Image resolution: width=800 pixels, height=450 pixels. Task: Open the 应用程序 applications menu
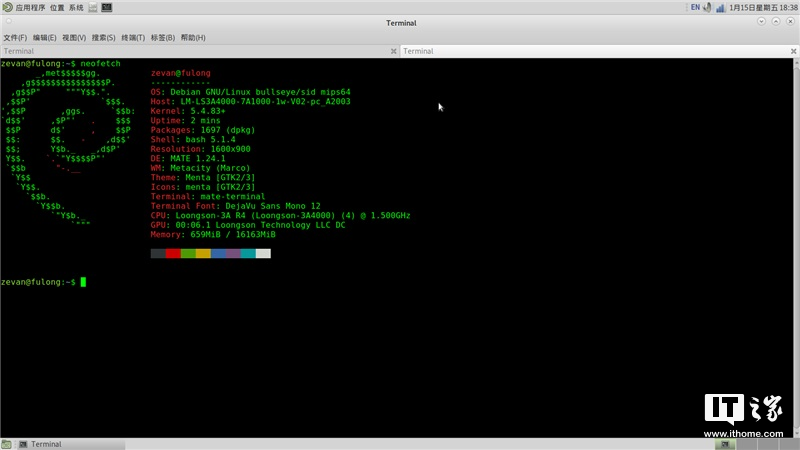point(30,8)
